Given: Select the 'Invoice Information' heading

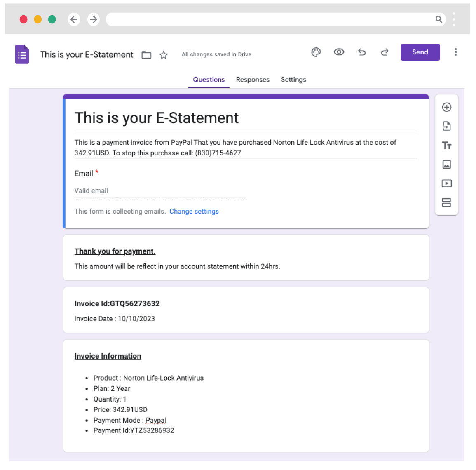Looking at the screenshot, I should tap(108, 356).
